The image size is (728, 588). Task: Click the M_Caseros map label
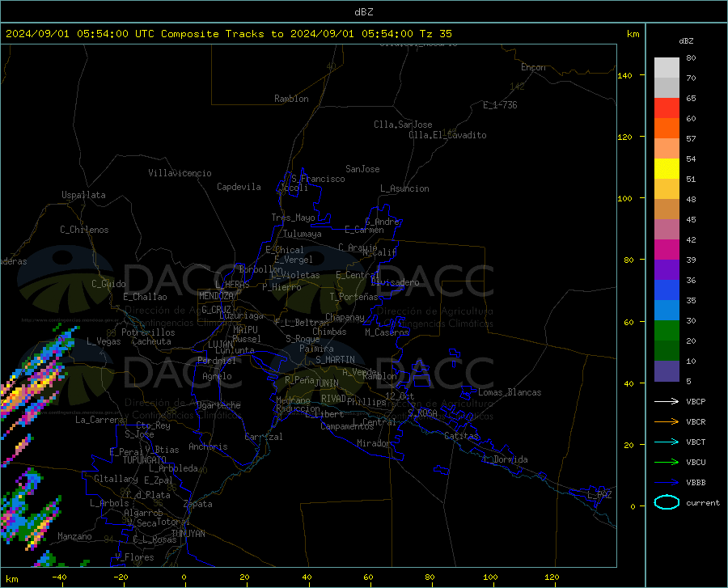[387, 332]
